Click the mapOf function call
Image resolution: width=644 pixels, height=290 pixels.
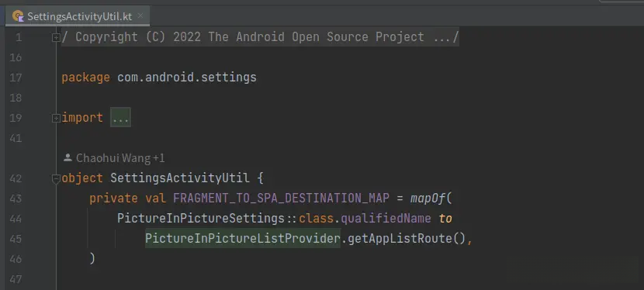click(428, 199)
